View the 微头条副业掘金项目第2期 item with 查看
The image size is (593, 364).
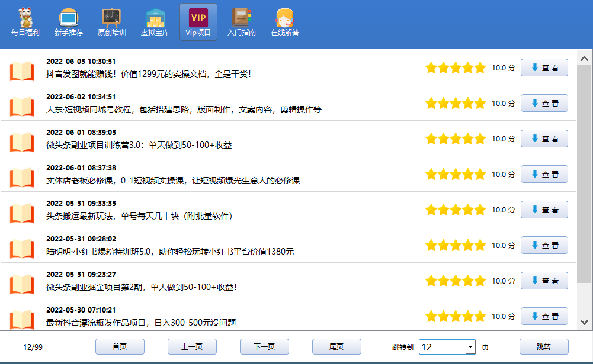coord(544,281)
